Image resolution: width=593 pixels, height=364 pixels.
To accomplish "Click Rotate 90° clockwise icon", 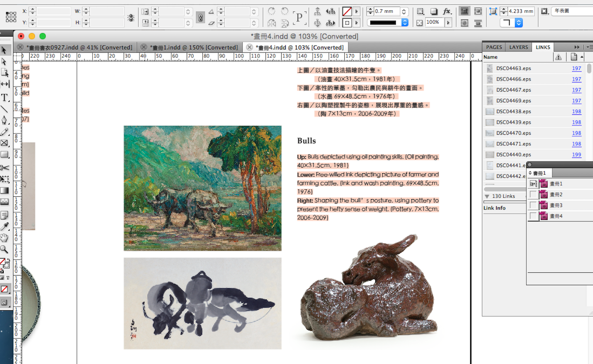I will point(271,11).
